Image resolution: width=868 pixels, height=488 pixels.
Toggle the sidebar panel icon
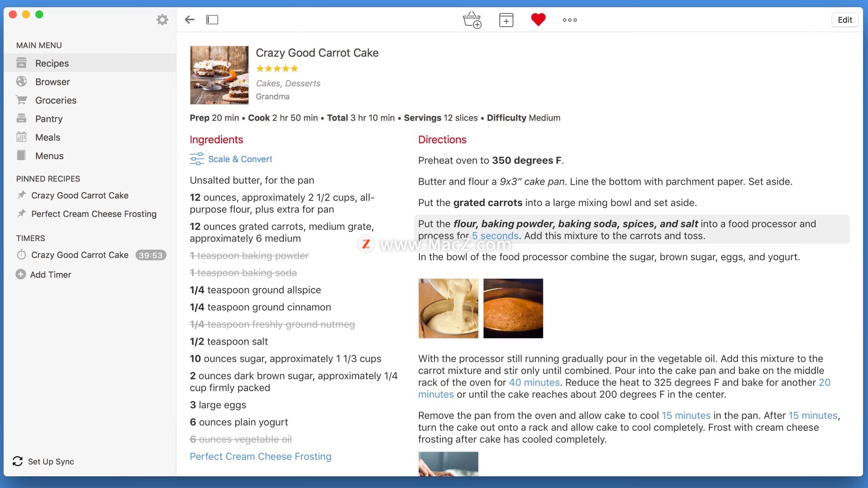point(212,19)
